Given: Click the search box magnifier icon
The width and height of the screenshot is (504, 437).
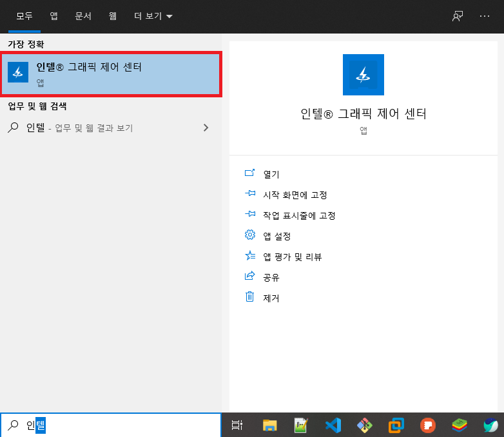Looking at the screenshot, I should coord(13,425).
